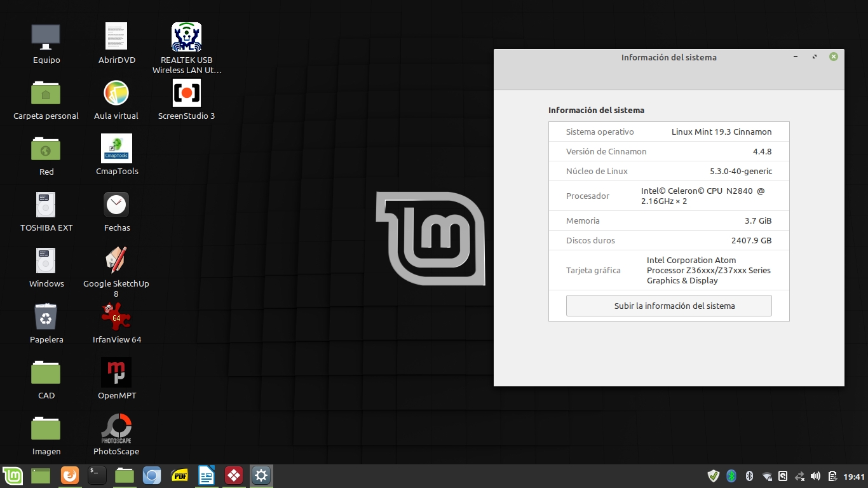The width and height of the screenshot is (868, 488).
Task: Click 'Subir la información del sistema'
Action: (668, 306)
